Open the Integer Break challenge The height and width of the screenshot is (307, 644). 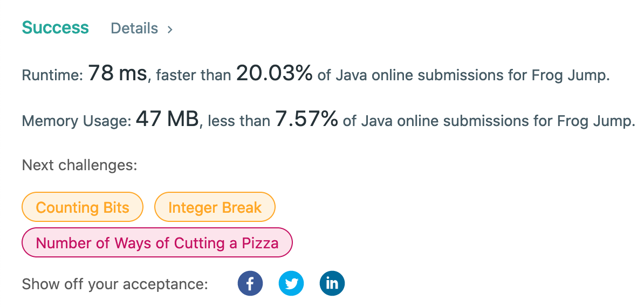tap(215, 207)
